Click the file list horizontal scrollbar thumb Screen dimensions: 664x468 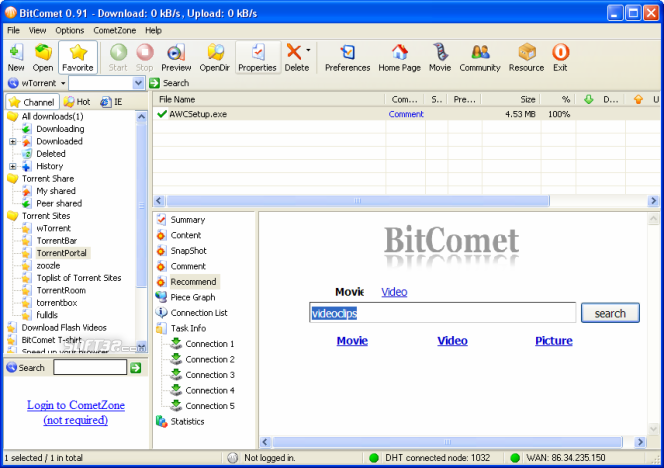(x=358, y=201)
